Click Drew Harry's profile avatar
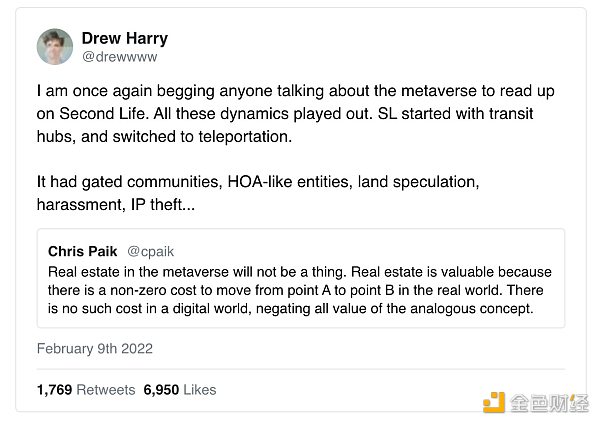 coord(55,47)
